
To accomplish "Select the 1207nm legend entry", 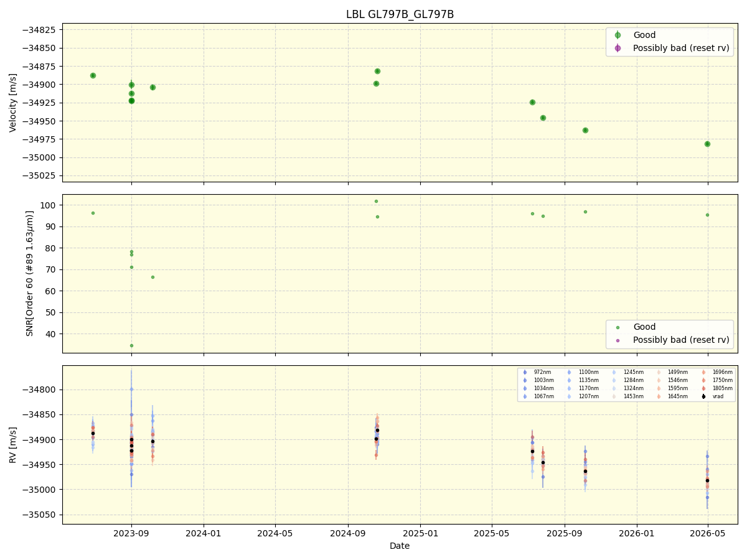I will click(583, 396).
